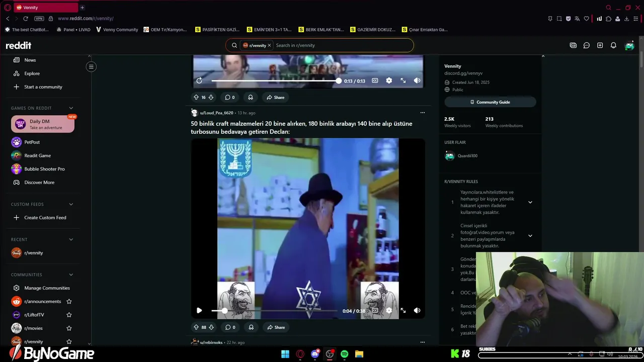Open the Venny Community bookmark
Screen dimensions: 644x362
pyautogui.click(x=117, y=30)
